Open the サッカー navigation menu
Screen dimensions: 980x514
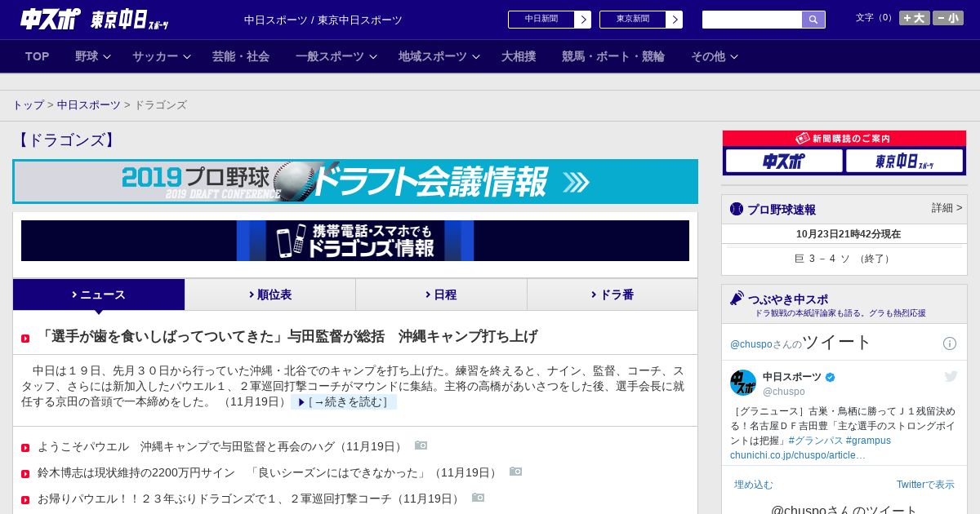[155, 56]
